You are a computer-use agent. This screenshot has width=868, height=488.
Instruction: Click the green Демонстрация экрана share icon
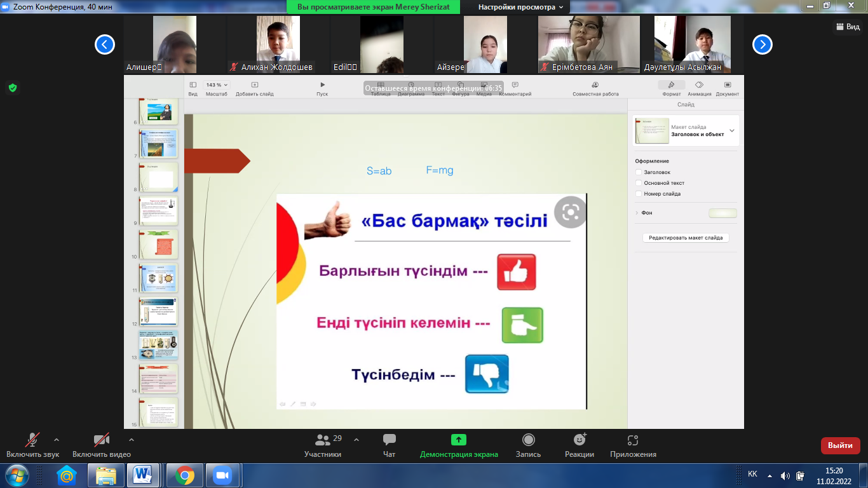point(459,440)
